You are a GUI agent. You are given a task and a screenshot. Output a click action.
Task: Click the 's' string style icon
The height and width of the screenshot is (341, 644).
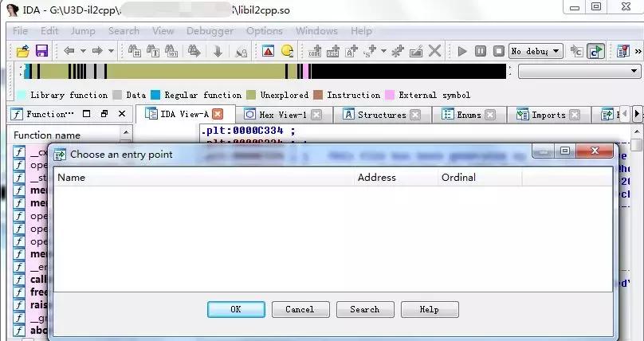(x=371, y=51)
